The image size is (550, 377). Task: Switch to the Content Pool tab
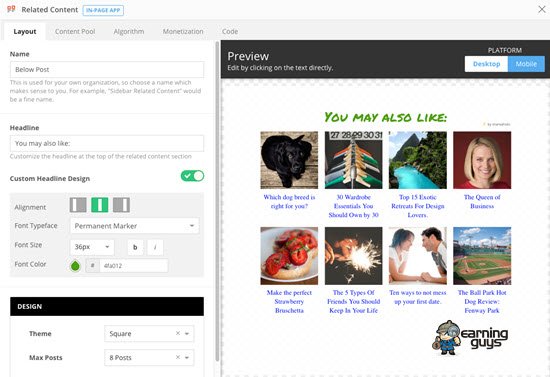[75, 31]
